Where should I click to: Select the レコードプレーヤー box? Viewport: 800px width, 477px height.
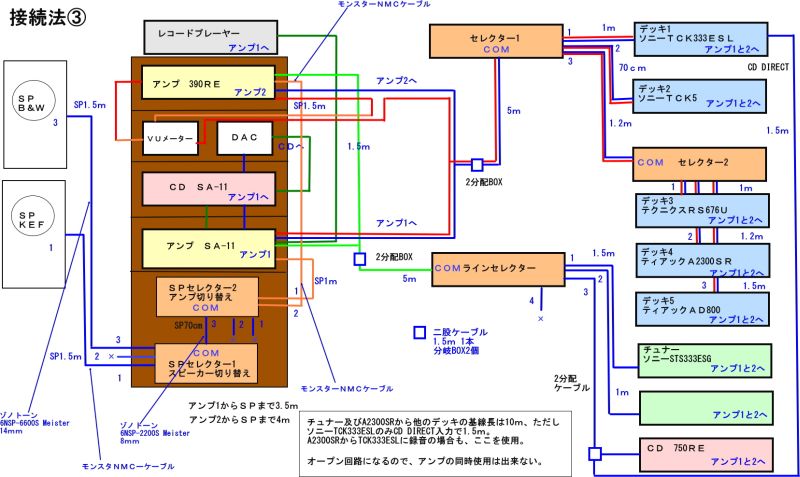(x=211, y=37)
